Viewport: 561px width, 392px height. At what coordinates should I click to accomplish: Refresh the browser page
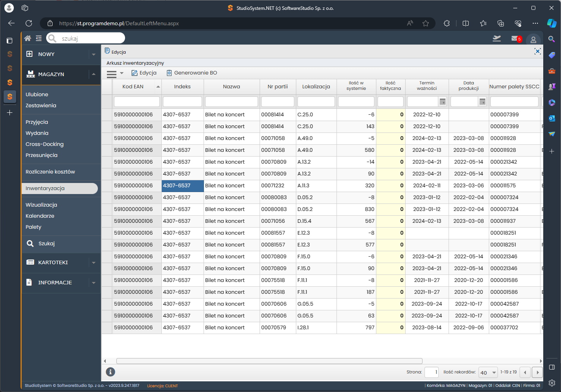click(29, 23)
